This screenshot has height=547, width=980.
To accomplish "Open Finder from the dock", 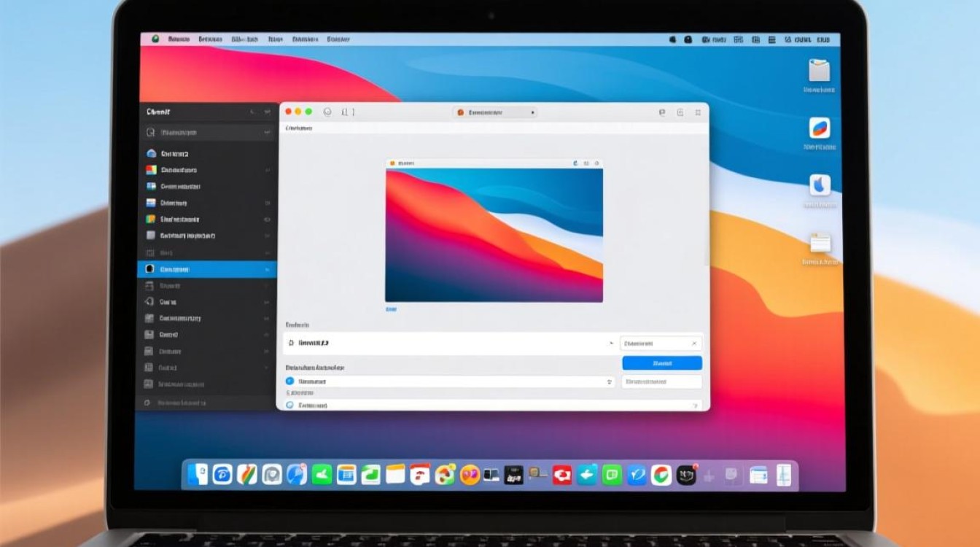I will [198, 475].
